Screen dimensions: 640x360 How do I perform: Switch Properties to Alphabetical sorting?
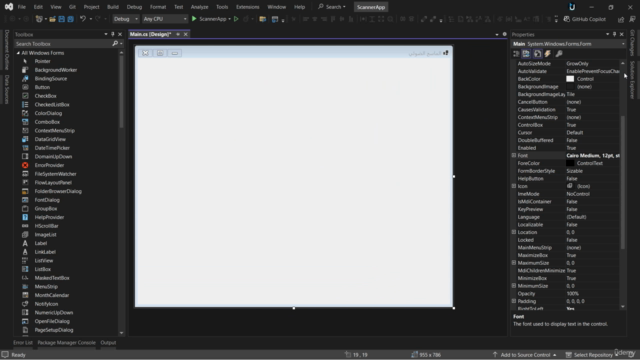click(x=526, y=53)
